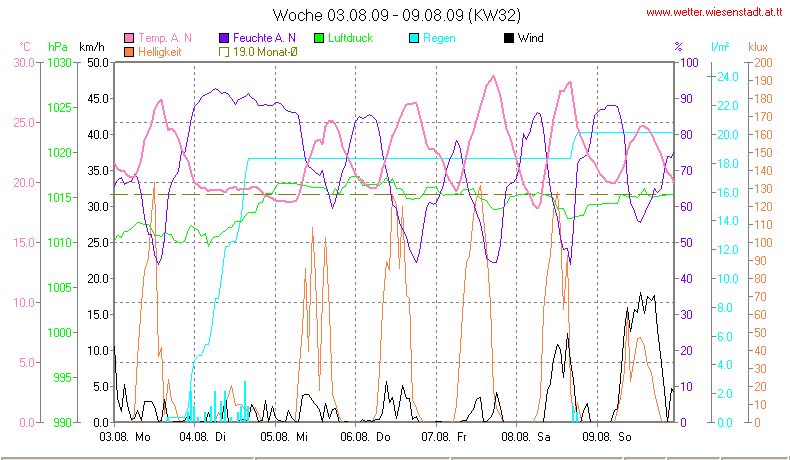Click the orange Helligkeit legend swatch
The height and width of the screenshot is (460, 790).
pyautogui.click(x=129, y=52)
